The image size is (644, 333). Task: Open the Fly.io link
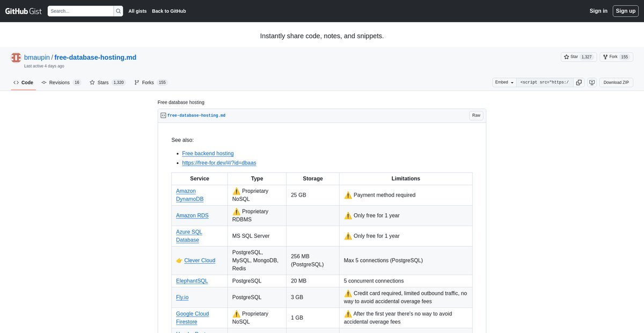pos(183,297)
